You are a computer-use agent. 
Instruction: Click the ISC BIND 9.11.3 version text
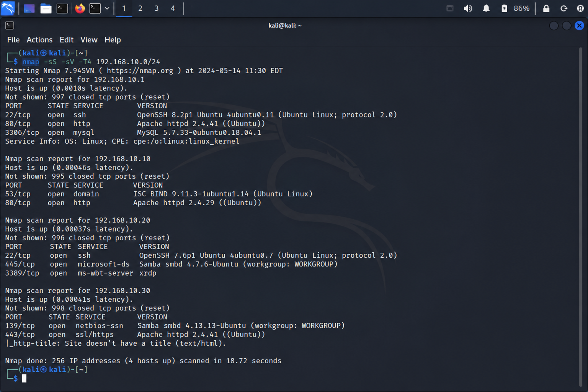pyautogui.click(x=223, y=194)
